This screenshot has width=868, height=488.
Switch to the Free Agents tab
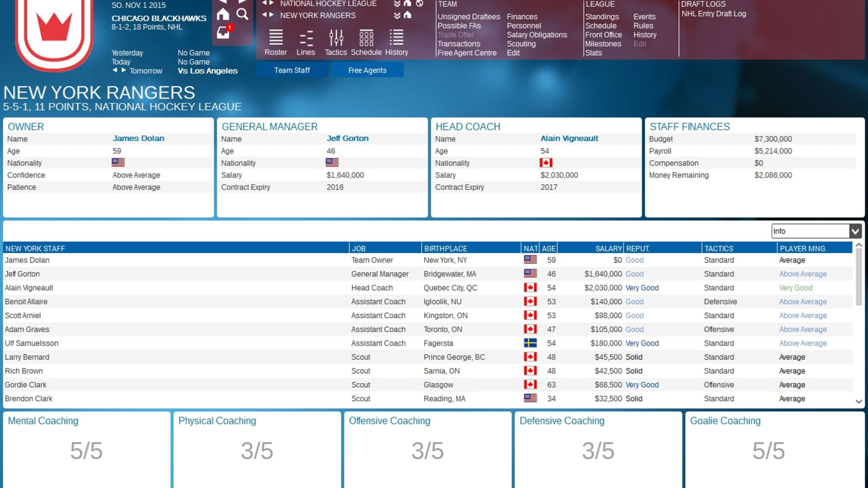pyautogui.click(x=367, y=70)
